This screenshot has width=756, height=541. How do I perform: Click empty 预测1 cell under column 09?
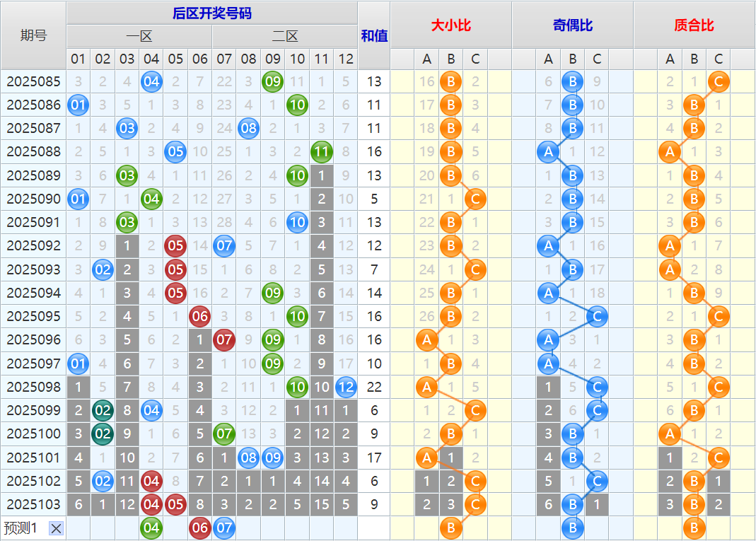(x=273, y=528)
